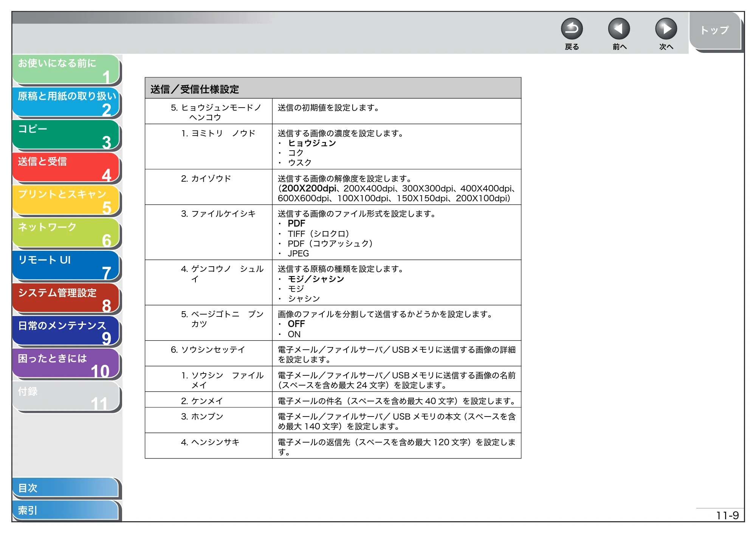The height and width of the screenshot is (534, 756).
Task: Click the TIFF(シロクロ) option text
Action: pyautogui.click(x=319, y=234)
